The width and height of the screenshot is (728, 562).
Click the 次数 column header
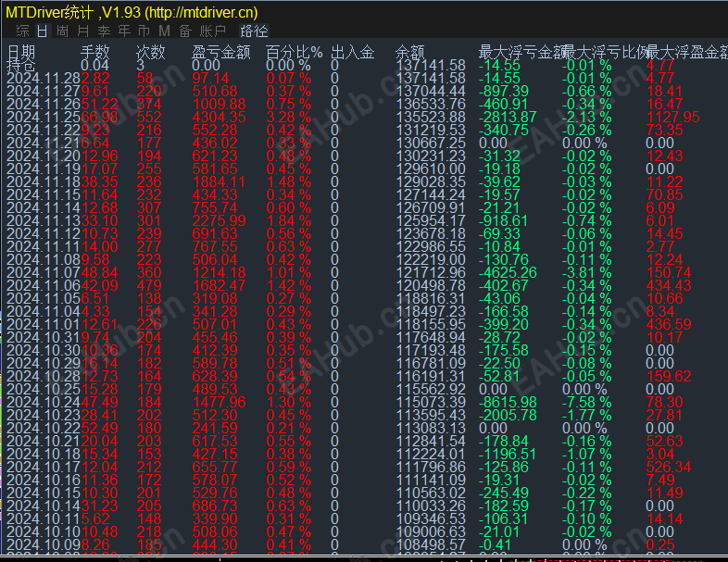tap(151, 52)
